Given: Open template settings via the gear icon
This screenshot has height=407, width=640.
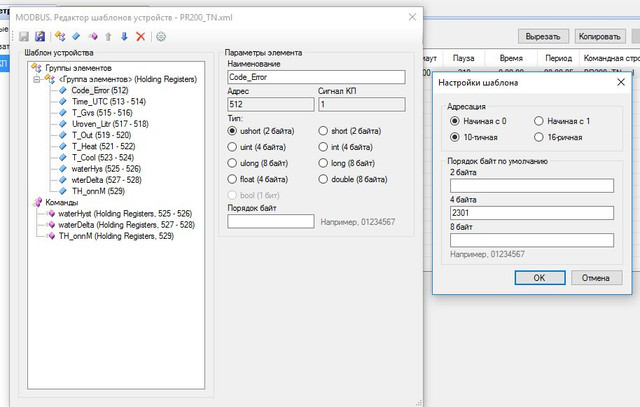Looking at the screenshot, I should (x=161, y=37).
